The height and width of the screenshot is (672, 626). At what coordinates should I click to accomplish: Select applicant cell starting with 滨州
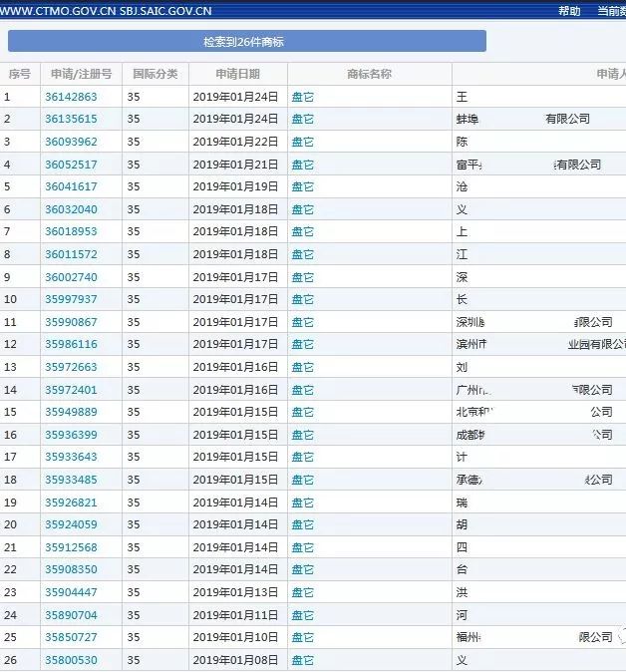tap(539, 344)
